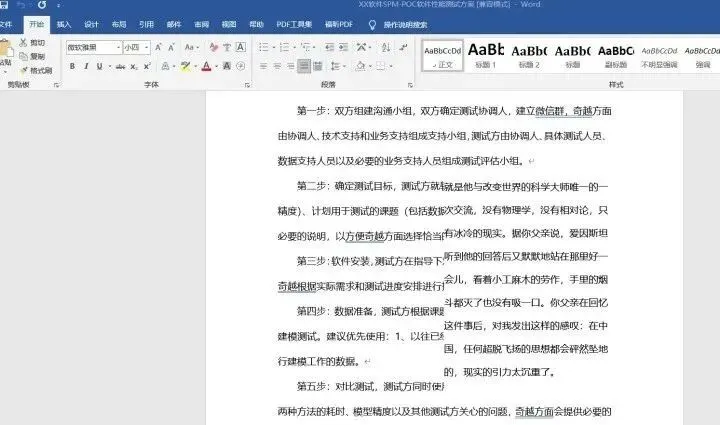Toggle subscript formatting

click(x=134, y=67)
